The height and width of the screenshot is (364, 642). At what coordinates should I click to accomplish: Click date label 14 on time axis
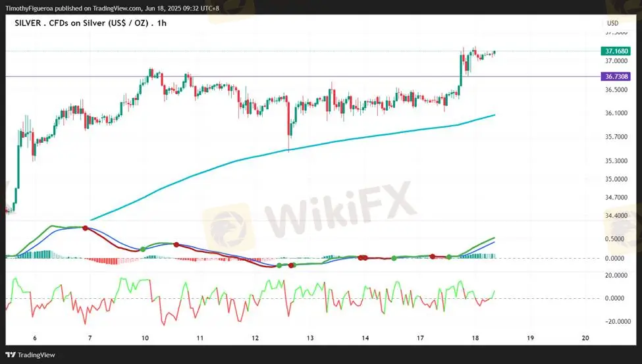(365, 338)
